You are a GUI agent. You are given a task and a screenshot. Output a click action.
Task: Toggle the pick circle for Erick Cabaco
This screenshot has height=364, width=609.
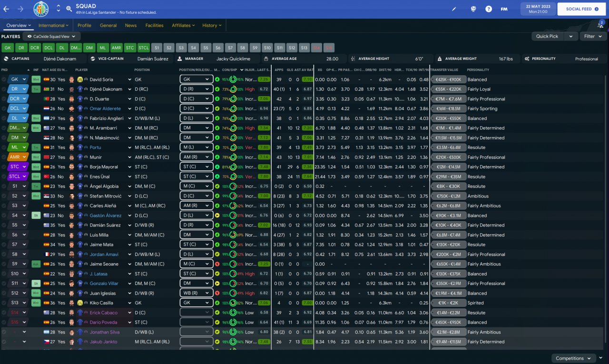point(4,313)
